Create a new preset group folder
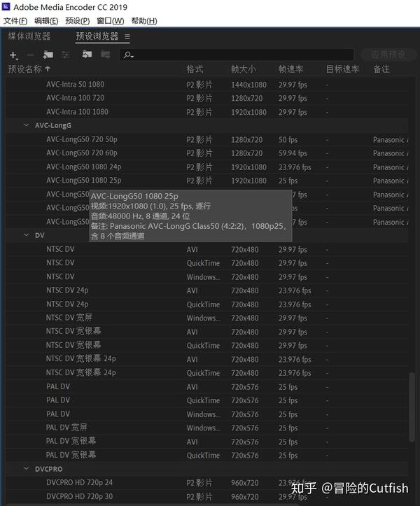 [x=48, y=55]
